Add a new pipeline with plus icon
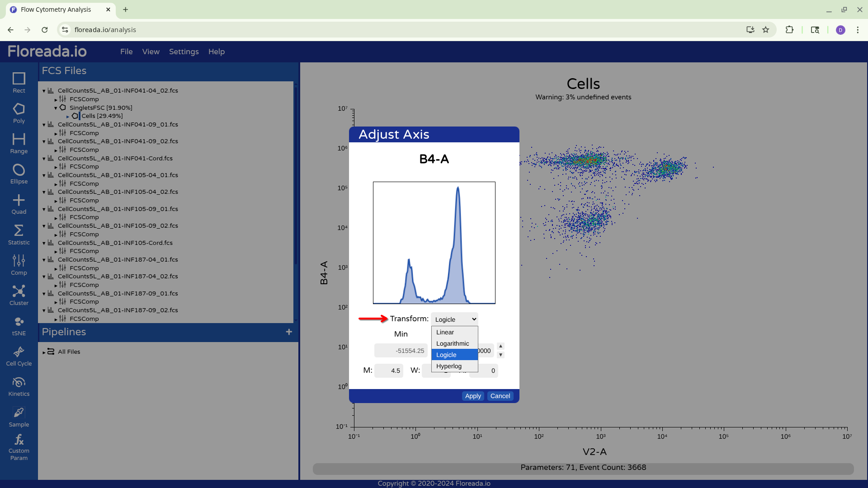Viewport: 868px width, 488px height. coord(289,332)
